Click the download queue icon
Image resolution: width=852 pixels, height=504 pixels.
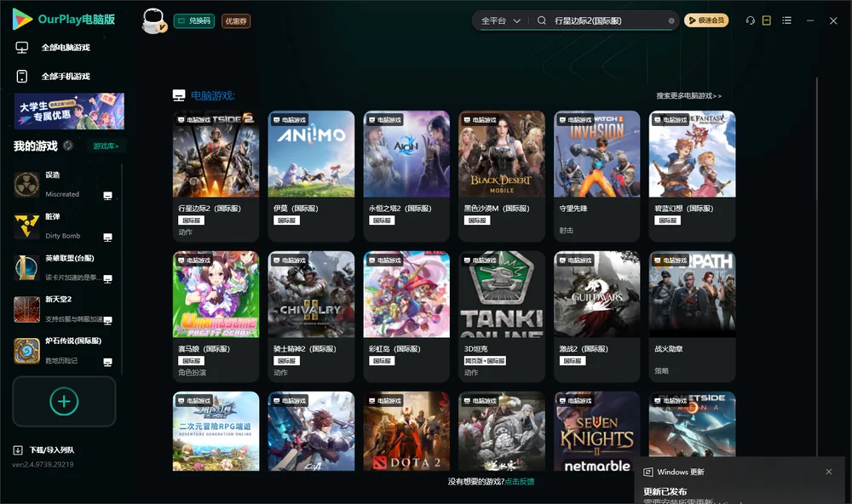pos(18,450)
